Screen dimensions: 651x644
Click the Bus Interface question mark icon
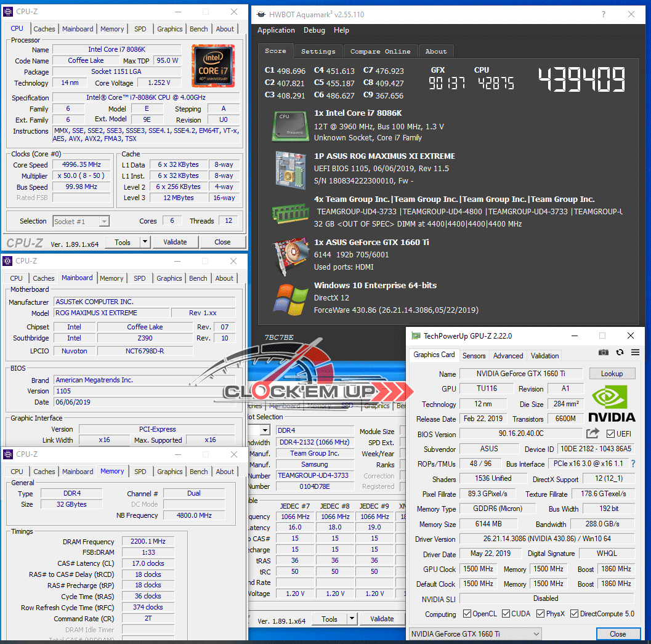click(633, 464)
